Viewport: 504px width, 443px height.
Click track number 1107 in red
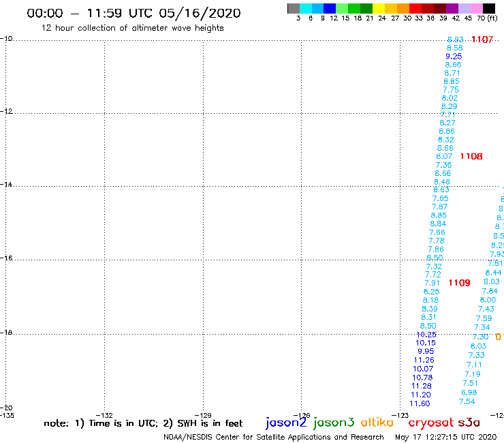coord(482,40)
